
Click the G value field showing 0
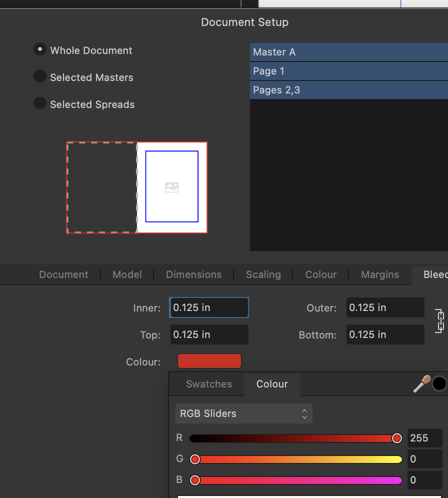tap(424, 459)
